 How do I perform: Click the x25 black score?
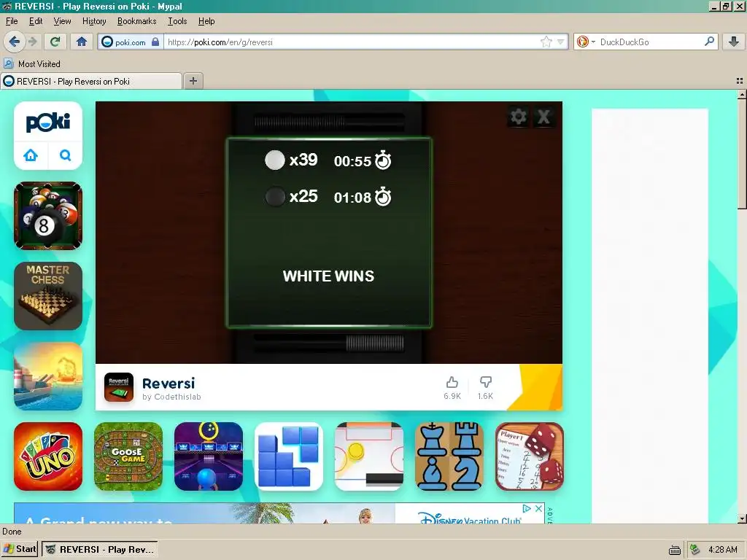pyautogui.click(x=303, y=195)
